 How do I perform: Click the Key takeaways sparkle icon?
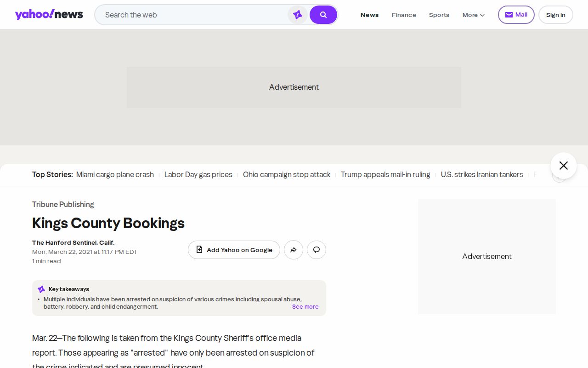pos(41,289)
